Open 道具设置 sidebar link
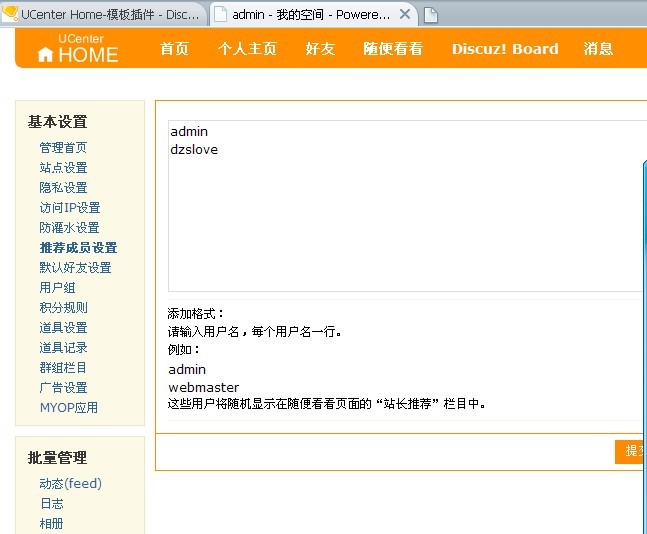 (x=63, y=328)
